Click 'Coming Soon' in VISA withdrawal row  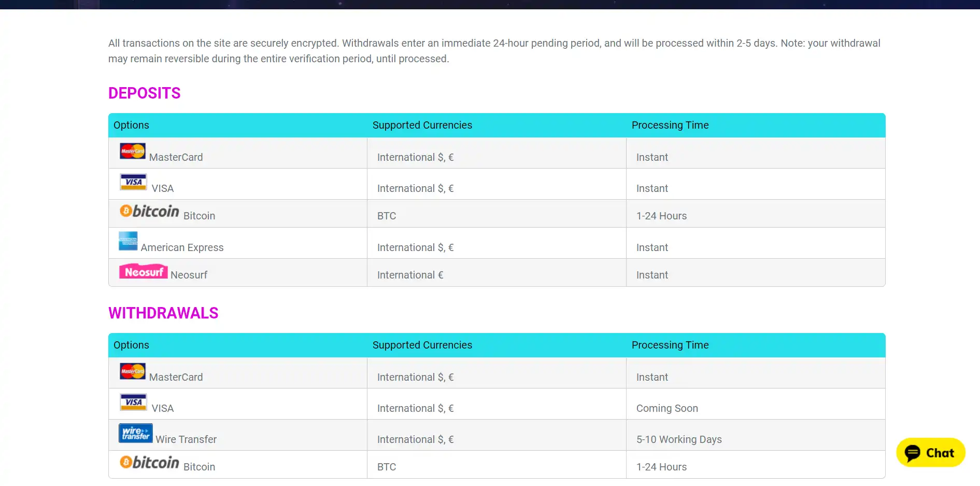tap(667, 409)
